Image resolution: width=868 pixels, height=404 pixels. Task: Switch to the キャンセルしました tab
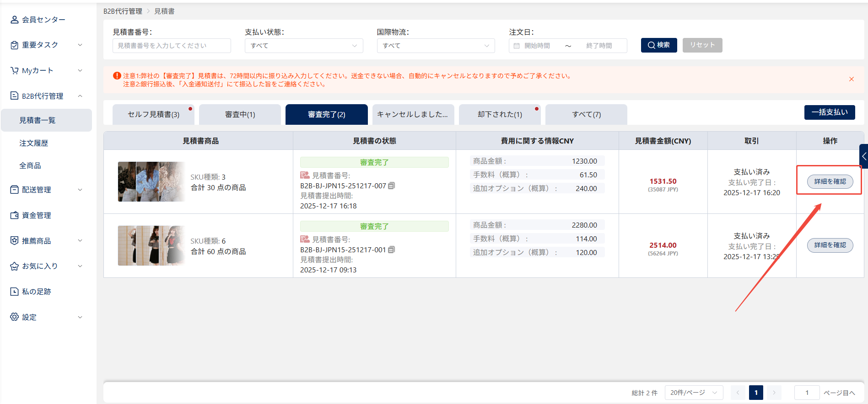tap(413, 114)
